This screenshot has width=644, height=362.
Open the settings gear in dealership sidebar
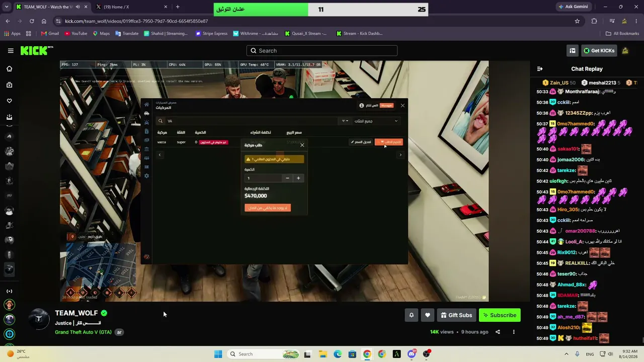[146, 176]
